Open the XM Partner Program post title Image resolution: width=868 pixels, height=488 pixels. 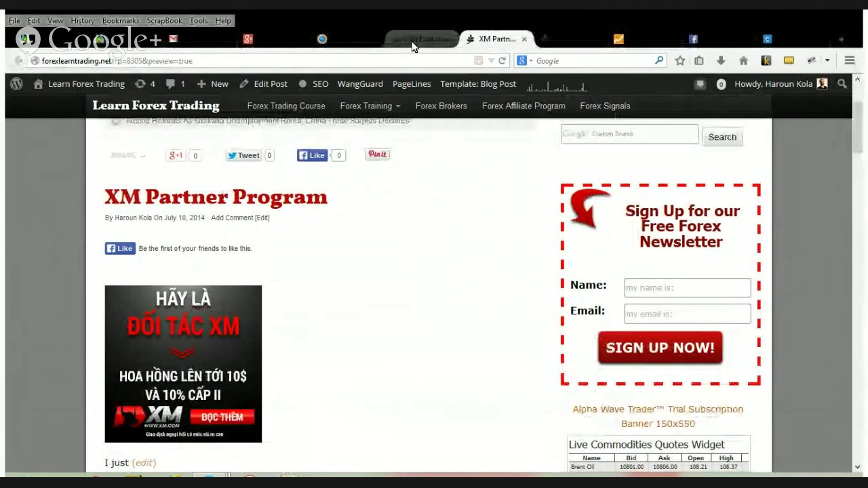(x=216, y=197)
